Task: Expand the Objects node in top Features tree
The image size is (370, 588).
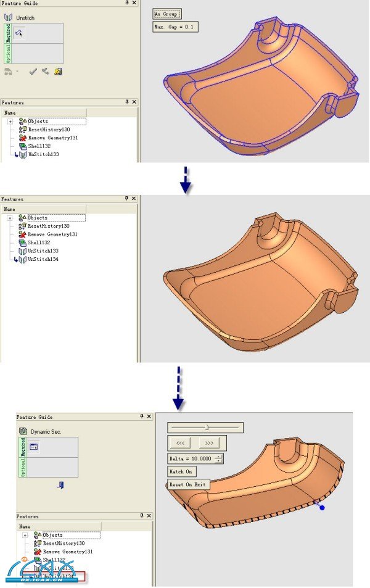Action: pyautogui.click(x=10, y=122)
